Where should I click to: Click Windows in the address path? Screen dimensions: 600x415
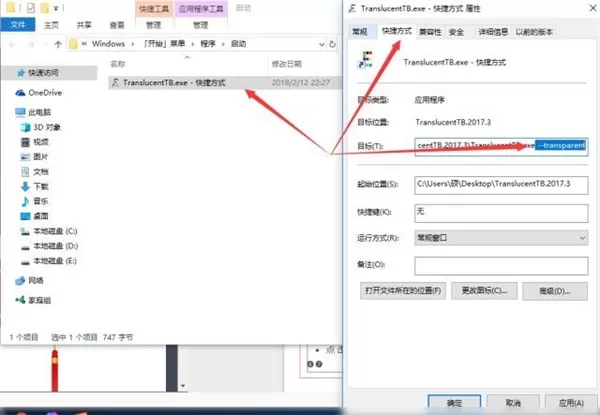[108, 44]
